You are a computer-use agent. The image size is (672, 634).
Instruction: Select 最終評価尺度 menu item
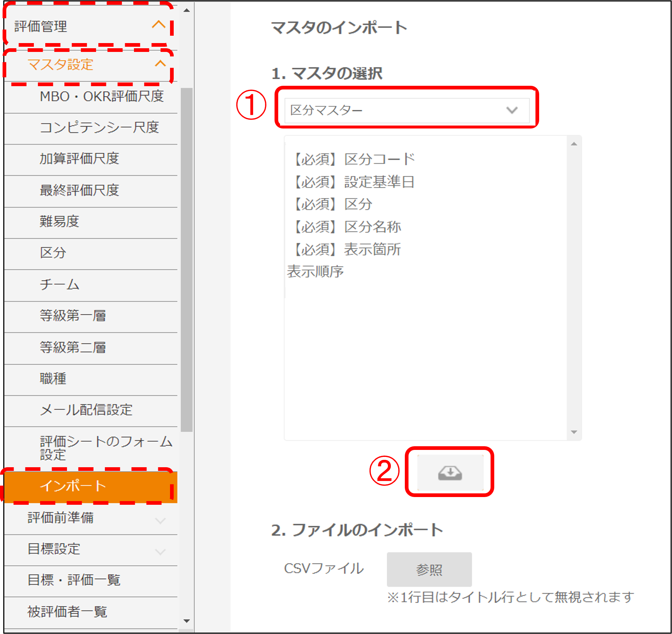coord(79,190)
